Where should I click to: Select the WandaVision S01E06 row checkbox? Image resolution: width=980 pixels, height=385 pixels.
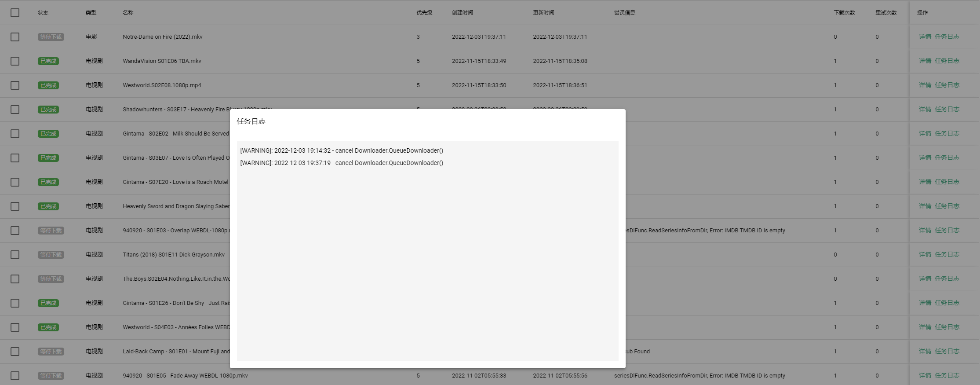pos(15,61)
